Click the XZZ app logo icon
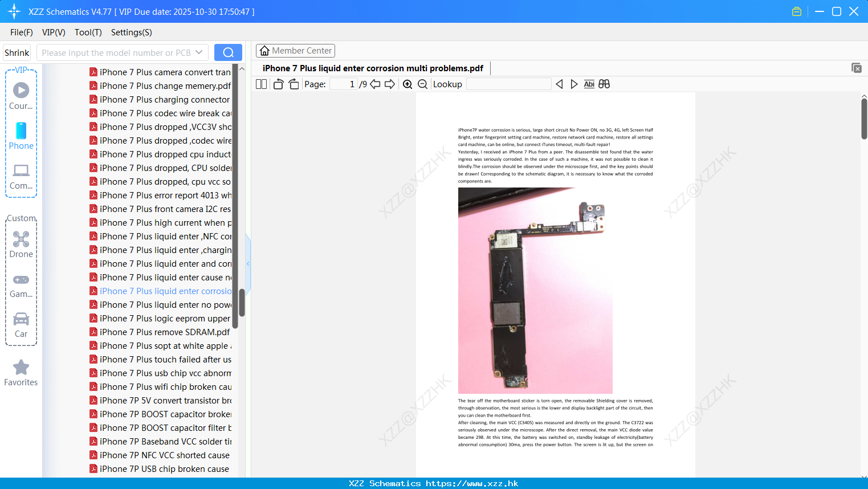Viewport: 868px width, 489px height. (14, 11)
